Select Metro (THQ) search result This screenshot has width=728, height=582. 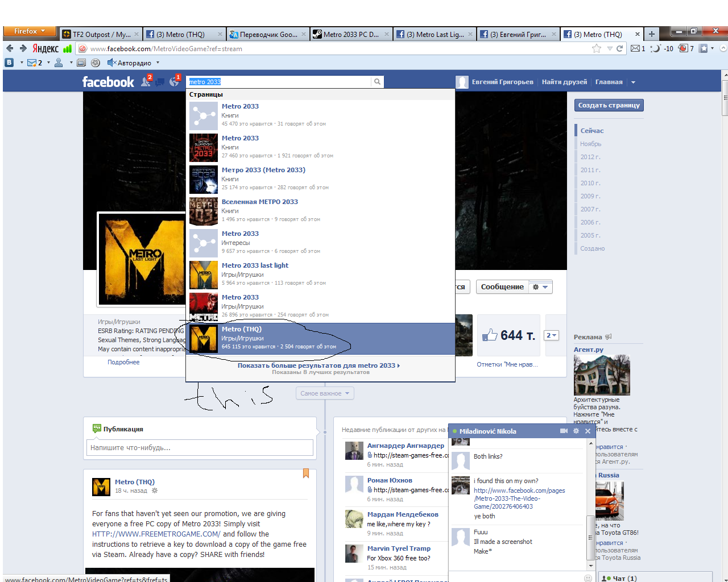321,338
